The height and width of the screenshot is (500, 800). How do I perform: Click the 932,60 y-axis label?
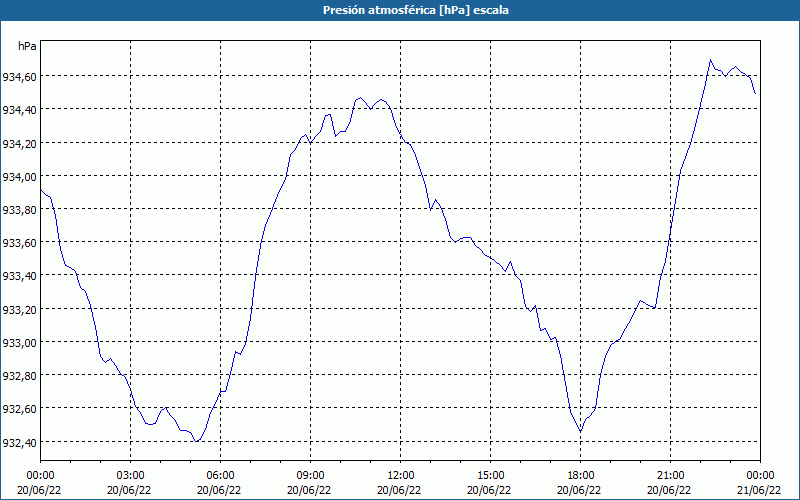[19, 409]
